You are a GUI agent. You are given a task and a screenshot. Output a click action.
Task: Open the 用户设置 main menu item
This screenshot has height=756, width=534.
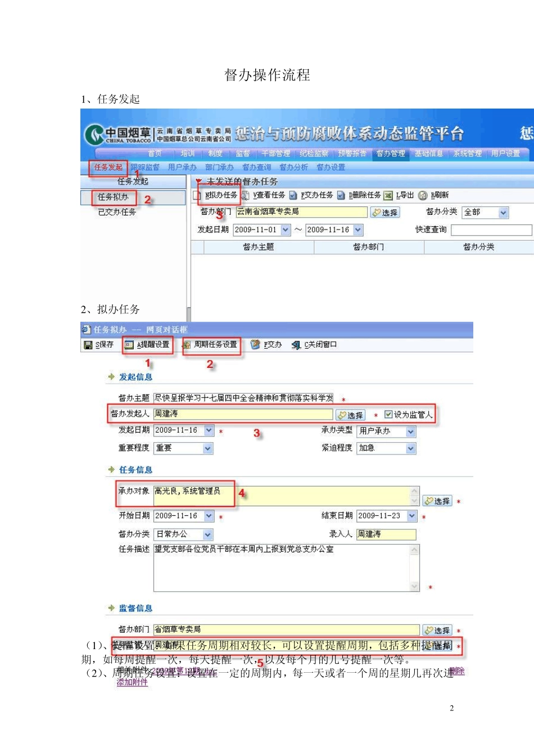point(505,154)
